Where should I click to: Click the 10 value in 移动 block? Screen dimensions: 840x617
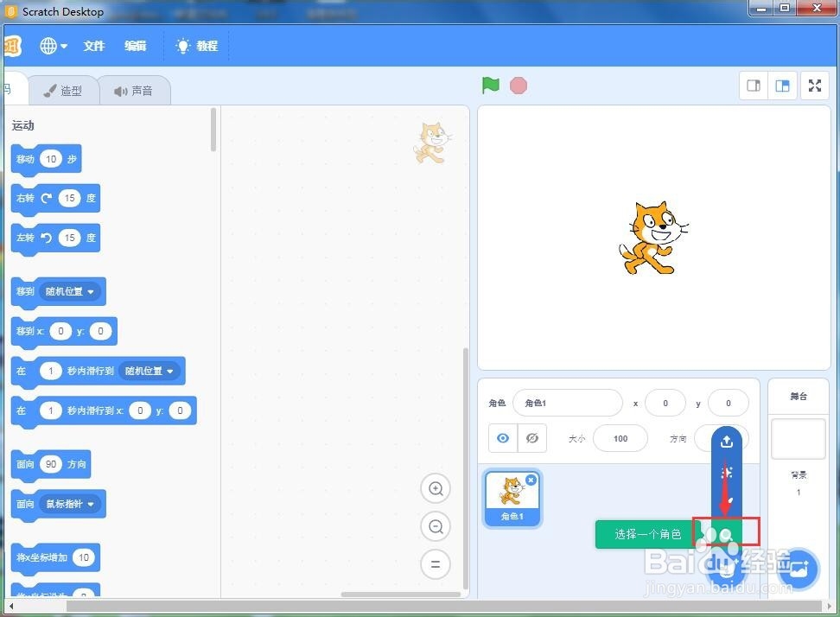[x=51, y=159]
